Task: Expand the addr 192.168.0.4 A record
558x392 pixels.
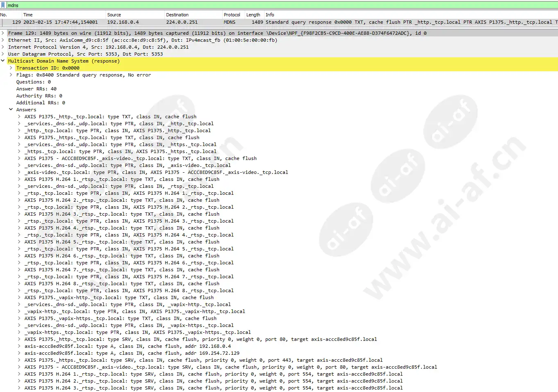Action: tap(19, 346)
